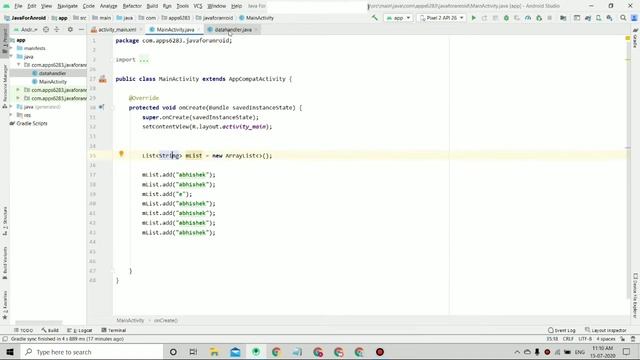Select datahandler in the project tree

52,73
